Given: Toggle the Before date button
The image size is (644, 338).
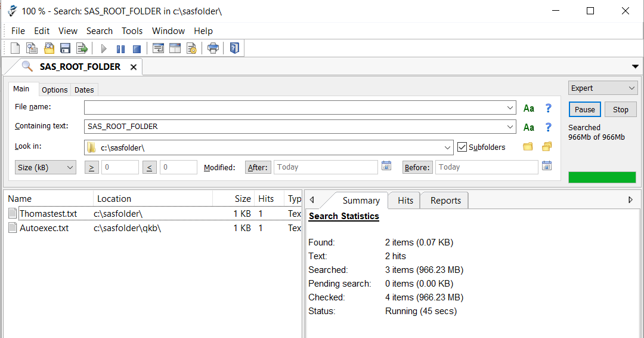Looking at the screenshot, I should (417, 168).
